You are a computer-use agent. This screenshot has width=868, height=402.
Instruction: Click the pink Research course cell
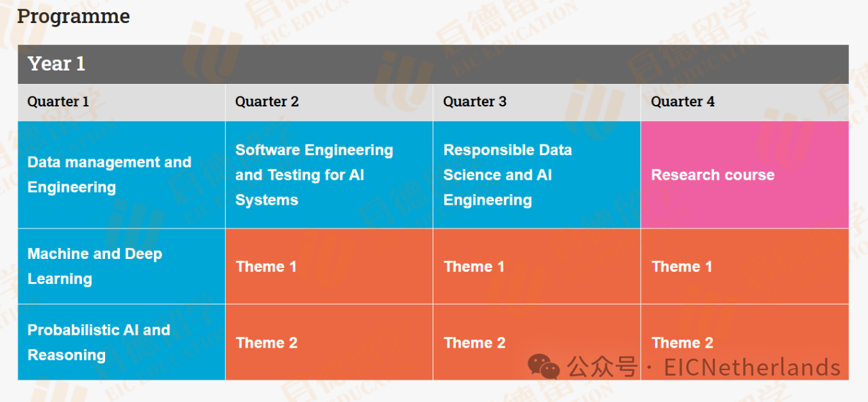pos(745,175)
